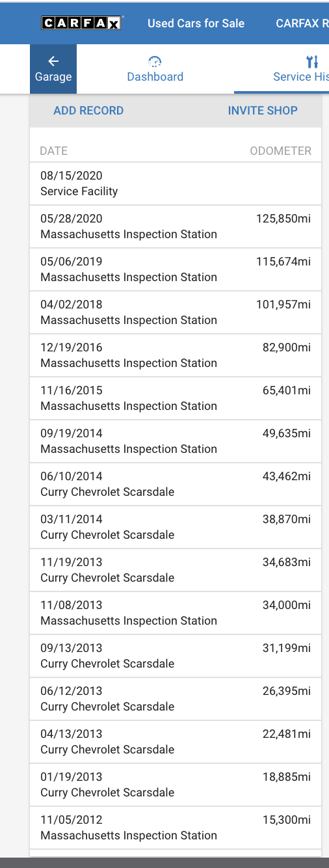Viewport: 329px width, 868px height.
Task: Click the back arrow above Garage
Action: (x=53, y=61)
